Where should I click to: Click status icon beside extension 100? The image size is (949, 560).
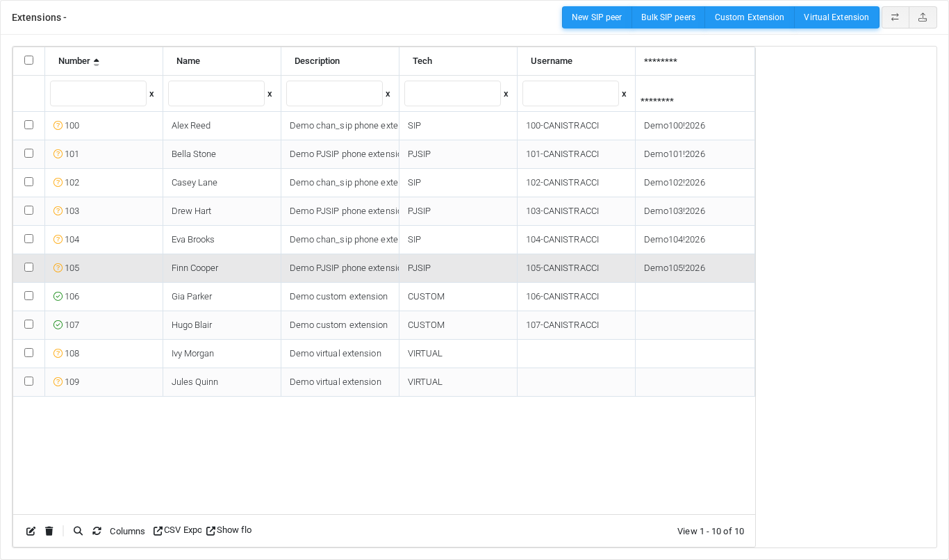[x=58, y=126]
